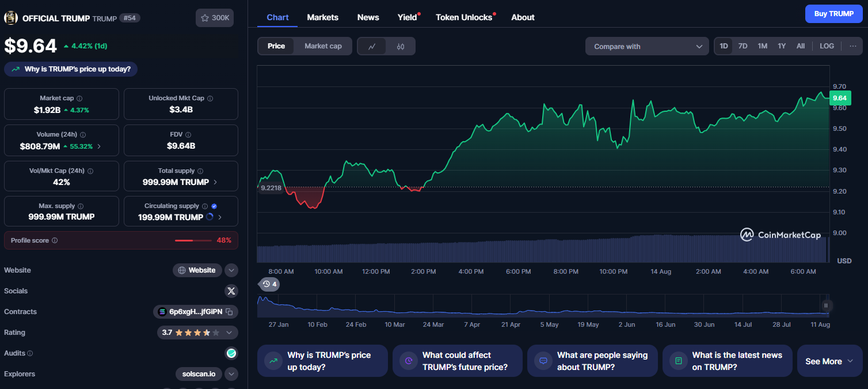Open the About tab

tap(523, 17)
